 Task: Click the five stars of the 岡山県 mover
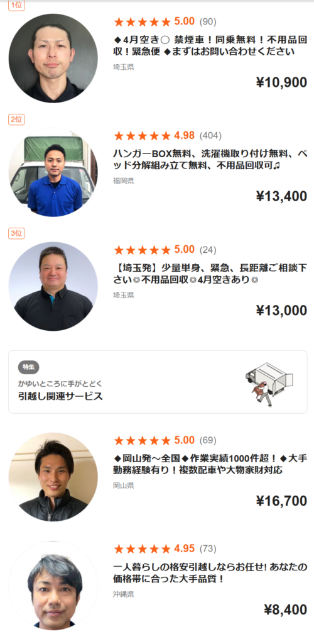(142, 441)
